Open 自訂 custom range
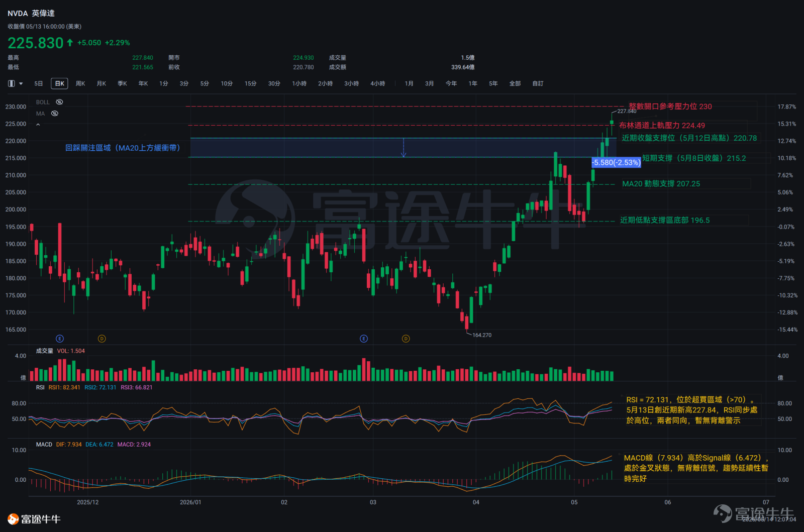Screen dimensions: 804x532 [x=538, y=83]
